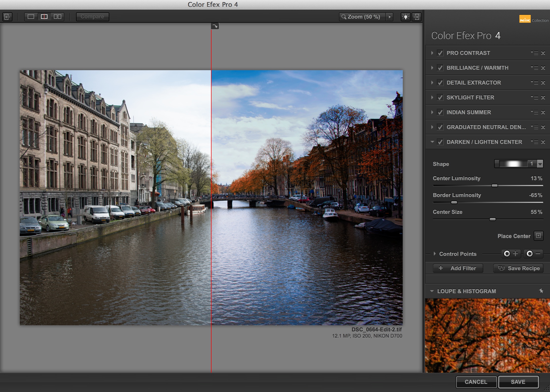Open the zoom level arrow menu

(x=390, y=17)
